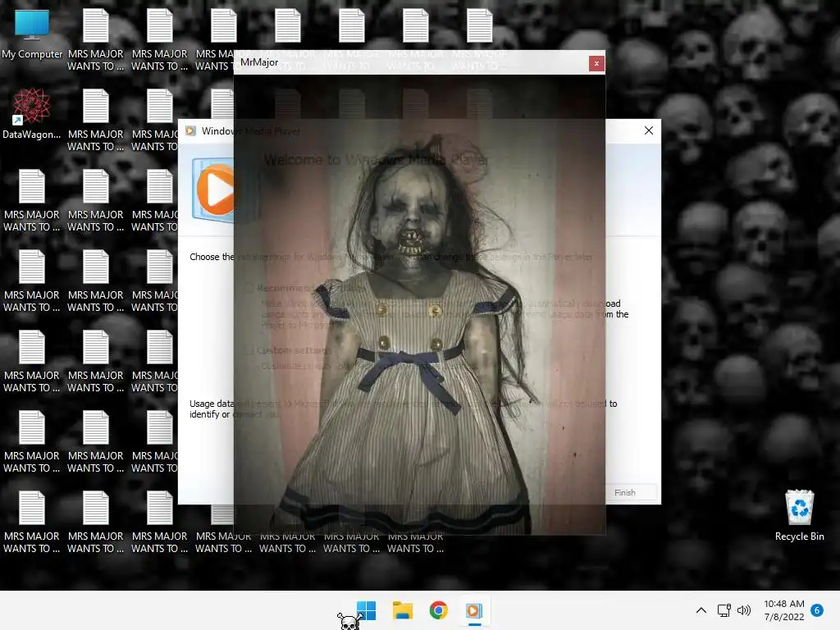Open File Explorer from the taskbar
Image resolution: width=840 pixels, height=630 pixels.
point(402,610)
